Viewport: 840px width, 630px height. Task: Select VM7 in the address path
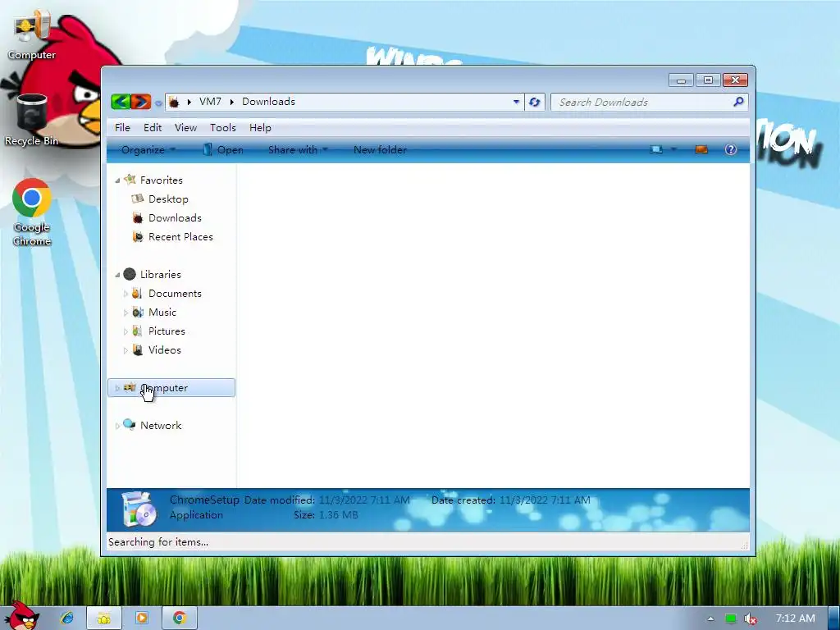click(x=210, y=102)
